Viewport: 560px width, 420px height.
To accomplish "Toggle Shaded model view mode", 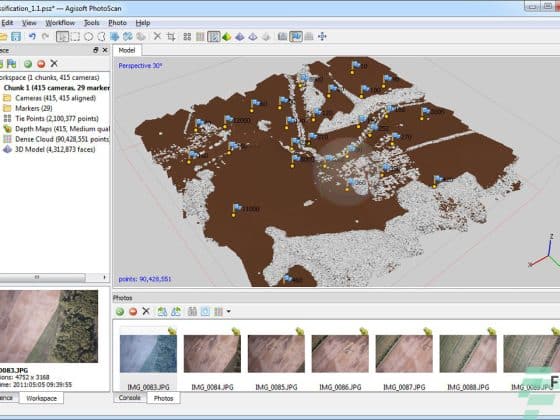I will 226,36.
